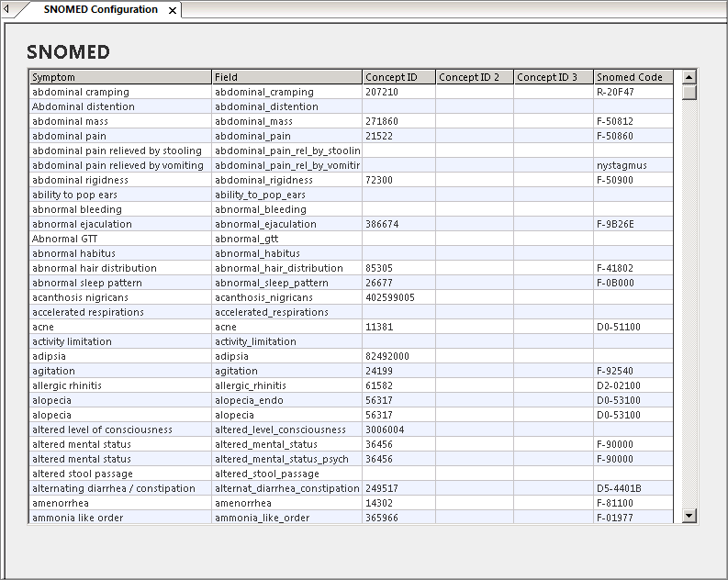728x580 pixels.
Task: Click the Concept ID 2 column header
Action: click(x=475, y=77)
